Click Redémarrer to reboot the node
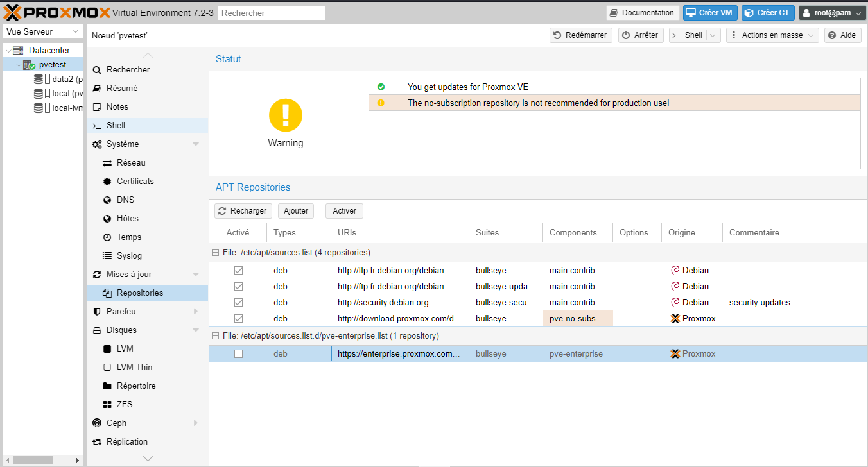Screen dimensions: 868x467 [x=581, y=35]
